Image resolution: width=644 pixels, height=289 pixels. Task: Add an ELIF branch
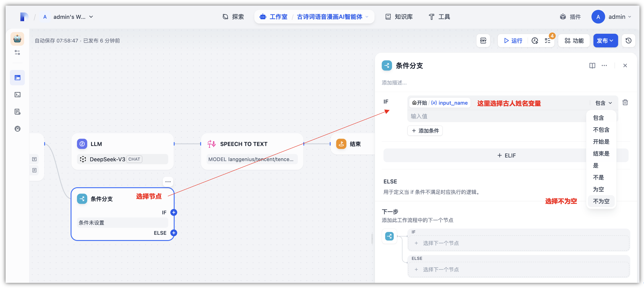point(506,155)
